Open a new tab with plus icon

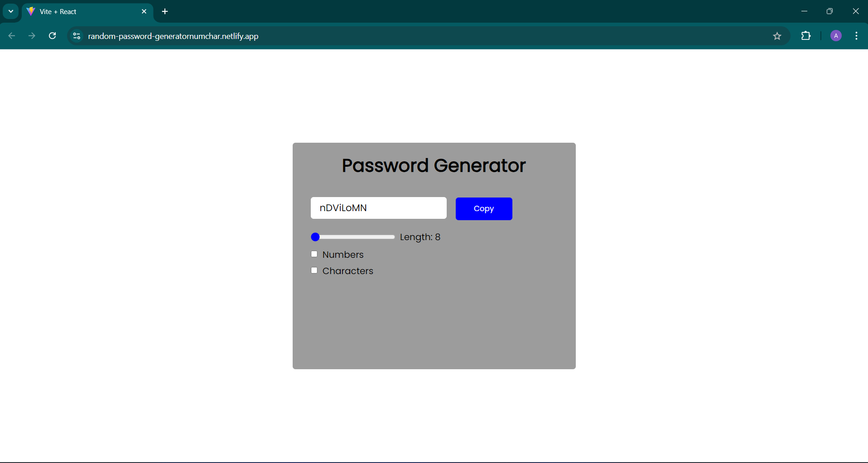165,11
